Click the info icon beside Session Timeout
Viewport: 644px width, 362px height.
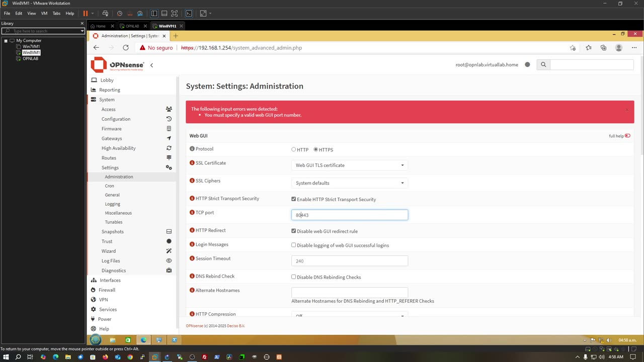click(x=192, y=258)
